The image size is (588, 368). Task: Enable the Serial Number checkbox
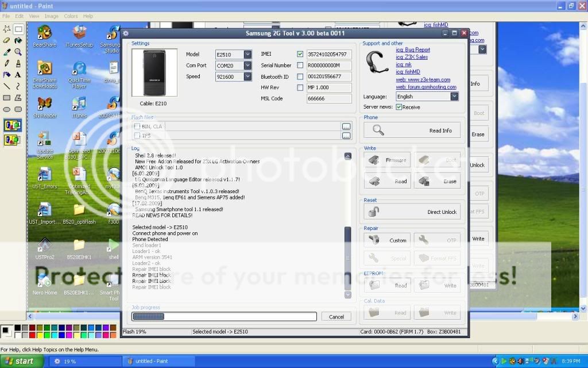[300, 66]
